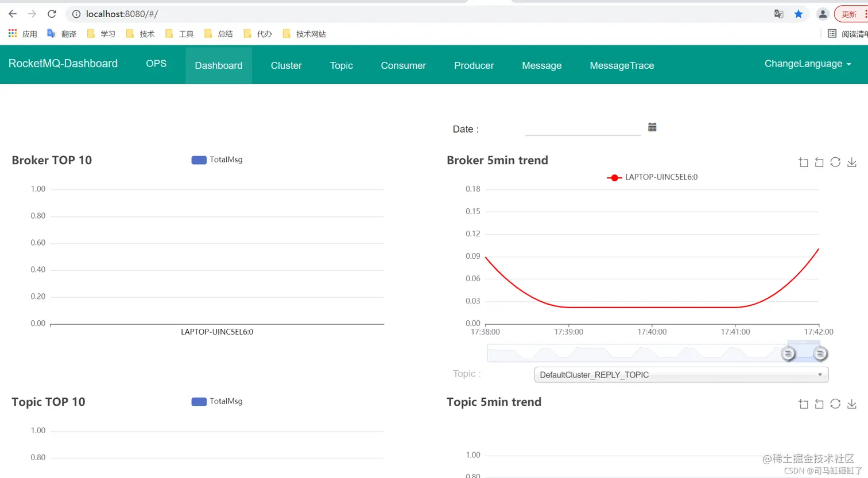868x478 pixels.
Task: Open the 总结 bookmark folder
Action: coord(218,34)
